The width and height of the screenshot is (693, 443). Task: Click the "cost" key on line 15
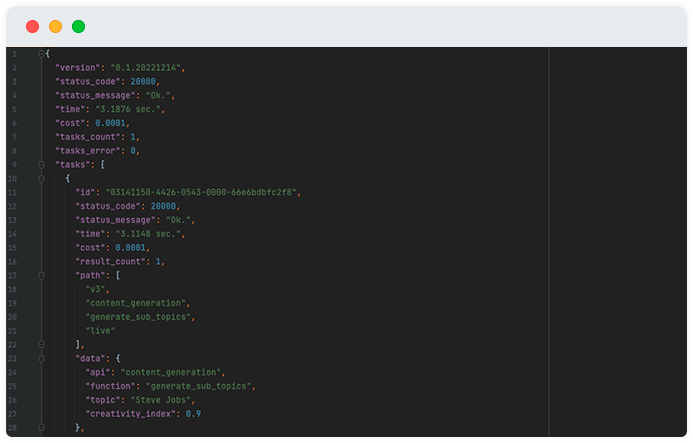click(x=90, y=248)
